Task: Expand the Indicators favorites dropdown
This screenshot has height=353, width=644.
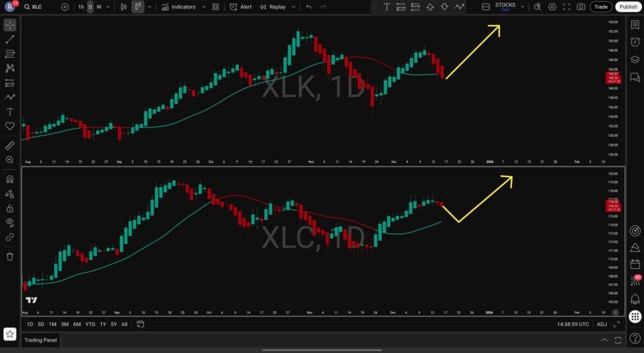Action: pyautogui.click(x=203, y=7)
